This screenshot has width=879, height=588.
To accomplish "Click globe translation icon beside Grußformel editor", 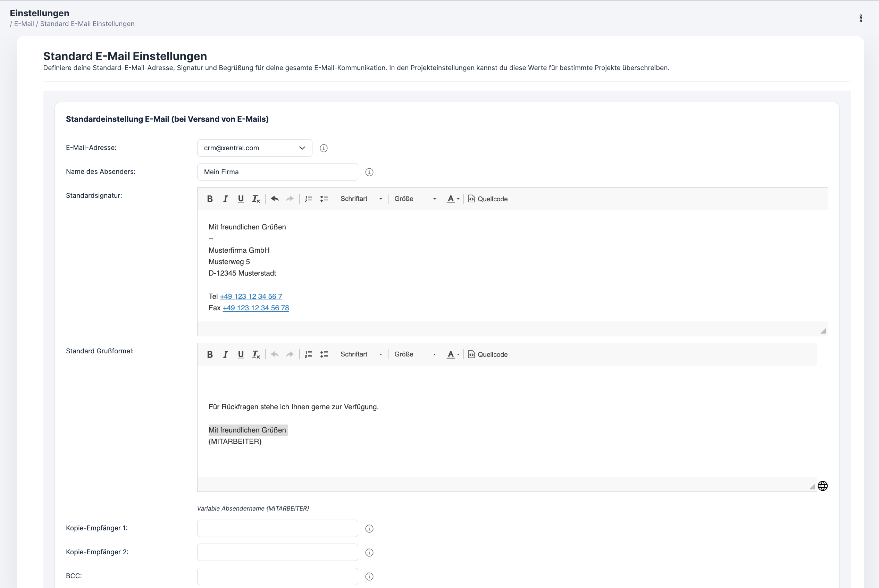I will 822,486.
